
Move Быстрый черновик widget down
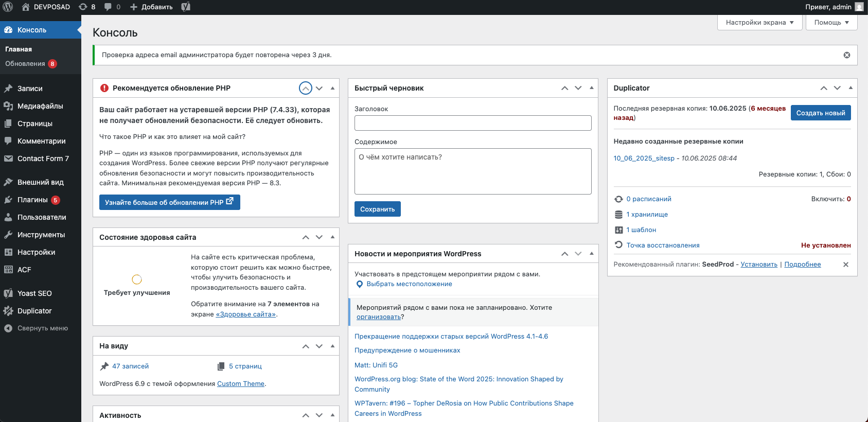click(x=578, y=88)
